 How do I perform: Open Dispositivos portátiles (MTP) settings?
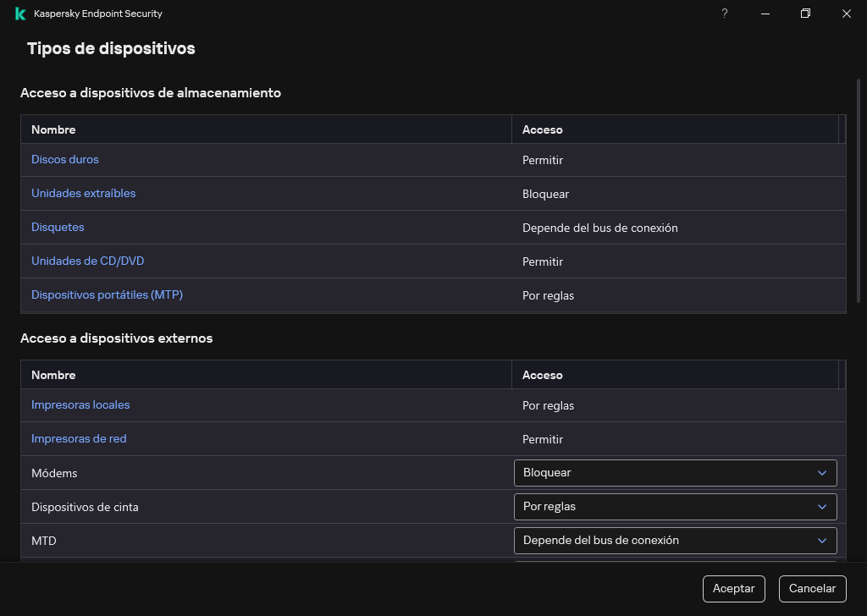click(107, 294)
